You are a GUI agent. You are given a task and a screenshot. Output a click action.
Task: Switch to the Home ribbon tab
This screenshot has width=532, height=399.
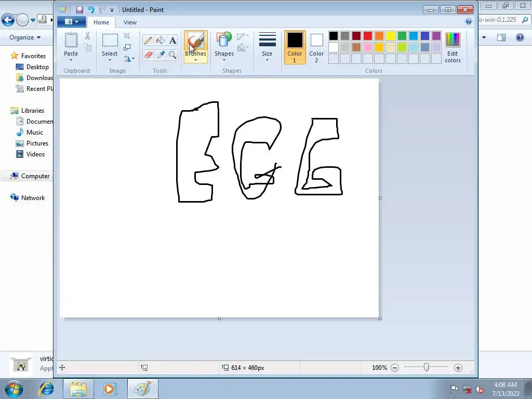click(x=101, y=22)
